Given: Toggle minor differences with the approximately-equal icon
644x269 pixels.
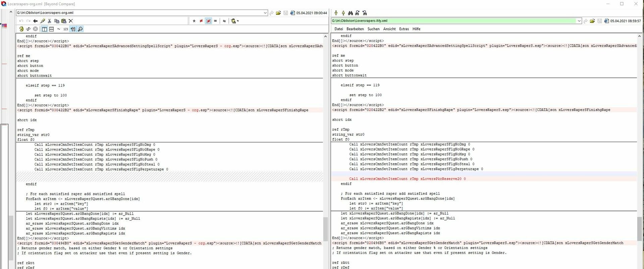Looking at the screenshot, I should [x=224, y=21].
